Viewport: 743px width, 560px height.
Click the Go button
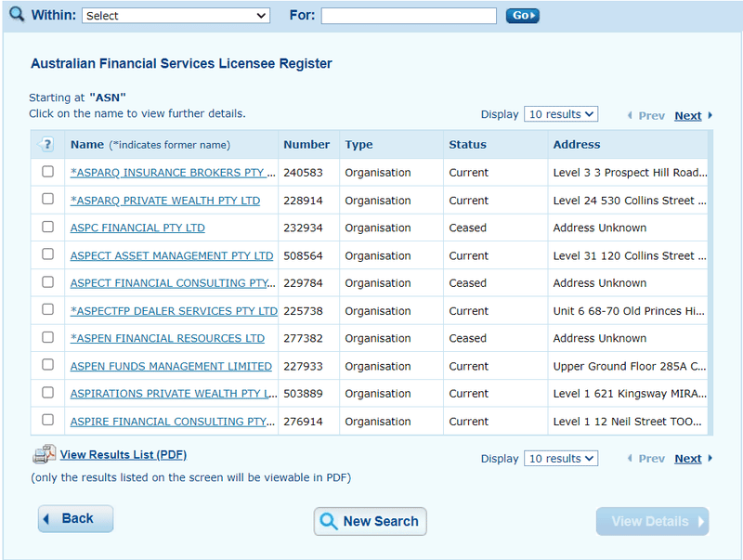point(522,16)
